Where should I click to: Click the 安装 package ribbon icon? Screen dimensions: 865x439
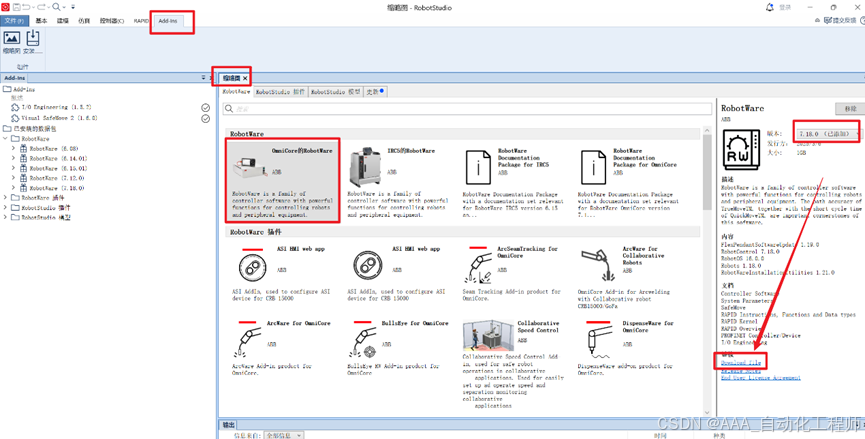tap(33, 38)
